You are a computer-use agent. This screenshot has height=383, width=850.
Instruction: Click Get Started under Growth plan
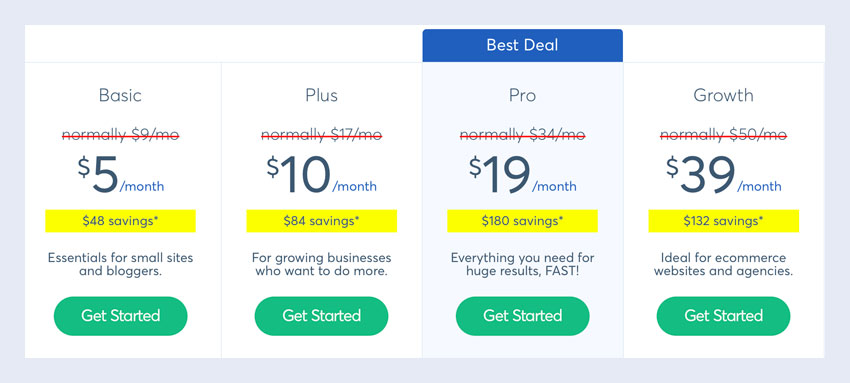[x=724, y=316]
